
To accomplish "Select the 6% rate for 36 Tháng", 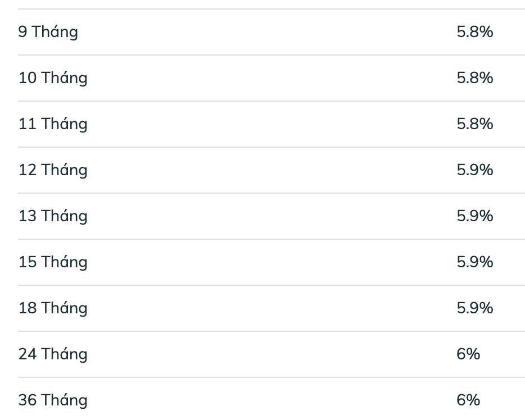I will coord(468,400).
